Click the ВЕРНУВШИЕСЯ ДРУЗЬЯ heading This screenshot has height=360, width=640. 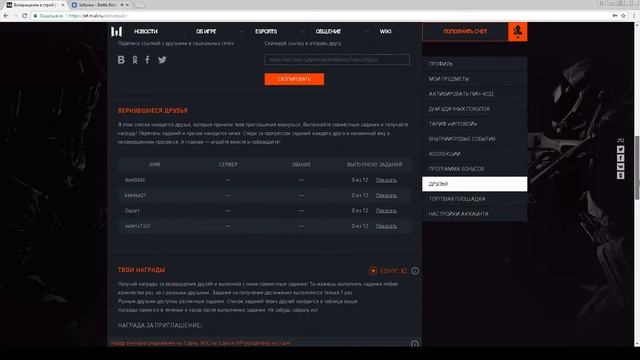153,111
